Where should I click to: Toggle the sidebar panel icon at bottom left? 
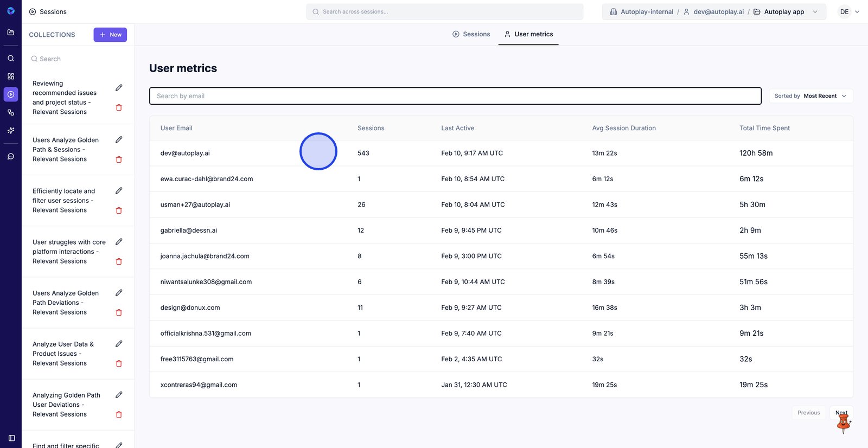[x=11, y=438]
